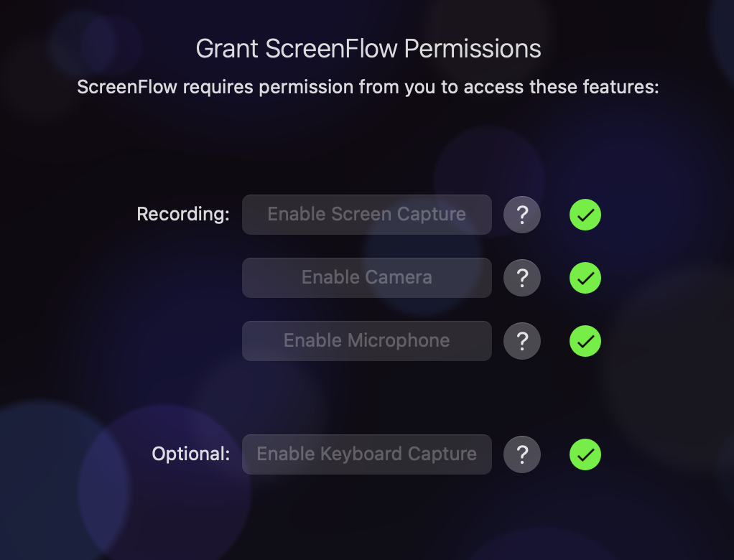This screenshot has height=560, width=734.
Task: Show microphone permission explanation via question mark
Action: point(522,341)
